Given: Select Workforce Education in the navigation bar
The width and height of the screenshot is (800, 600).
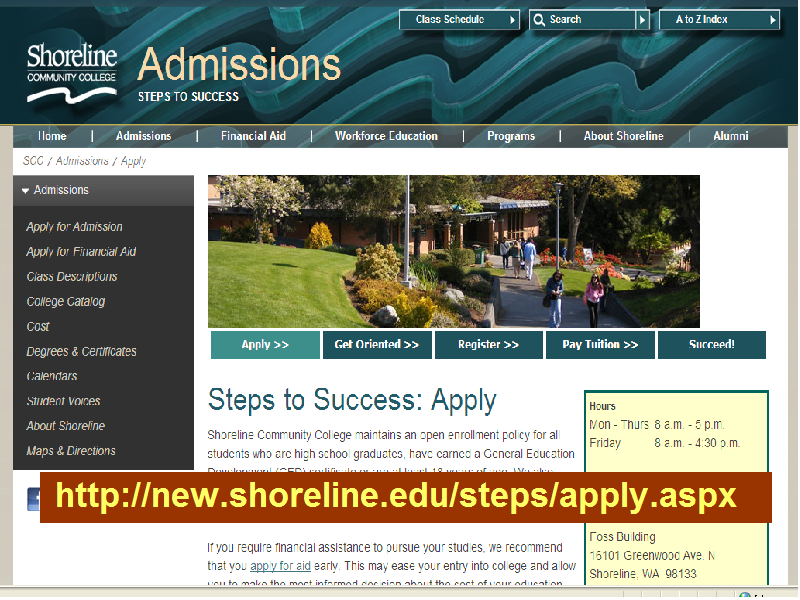Looking at the screenshot, I should pyautogui.click(x=386, y=136).
